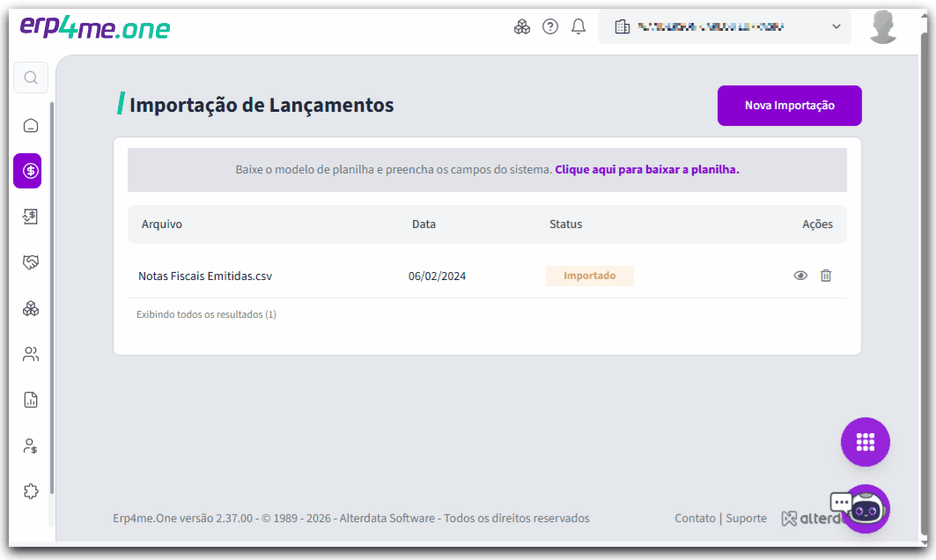Click the Status column header
This screenshot has height=560, width=936.
point(565,224)
